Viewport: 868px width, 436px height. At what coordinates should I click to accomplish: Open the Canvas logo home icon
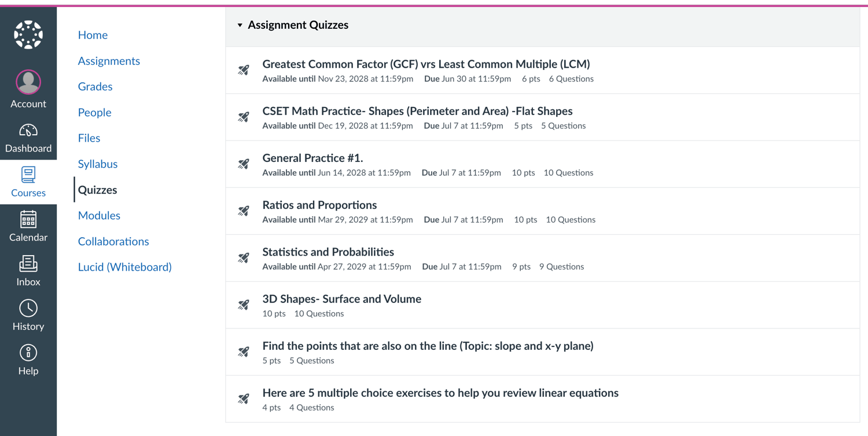click(28, 35)
